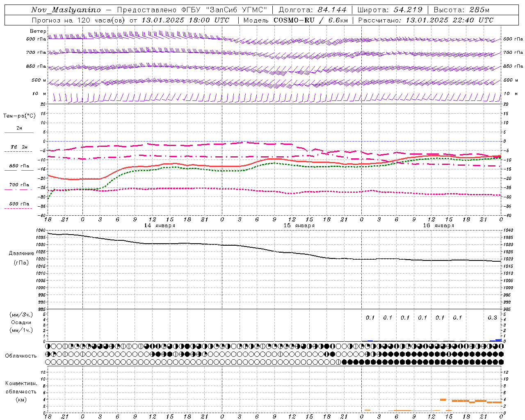Click the Осадки precipitation label
Image resolution: width=525 pixels, height=420 pixels.
click(x=21, y=322)
